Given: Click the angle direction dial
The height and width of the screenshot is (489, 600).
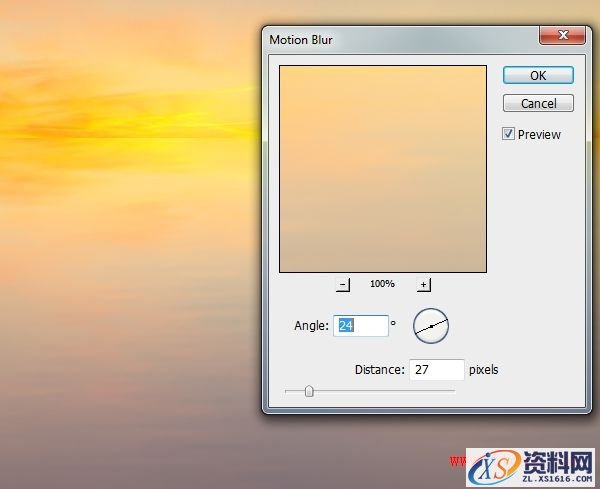Looking at the screenshot, I should click(x=431, y=326).
